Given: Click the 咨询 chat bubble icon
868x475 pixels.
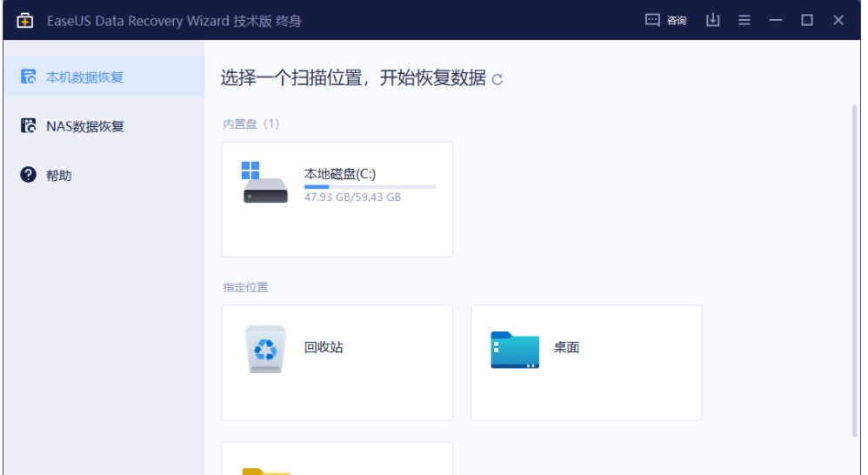Looking at the screenshot, I should (652, 20).
